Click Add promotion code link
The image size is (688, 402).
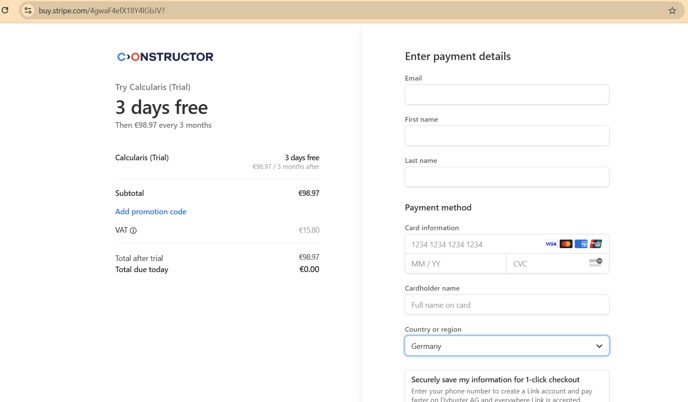150,212
